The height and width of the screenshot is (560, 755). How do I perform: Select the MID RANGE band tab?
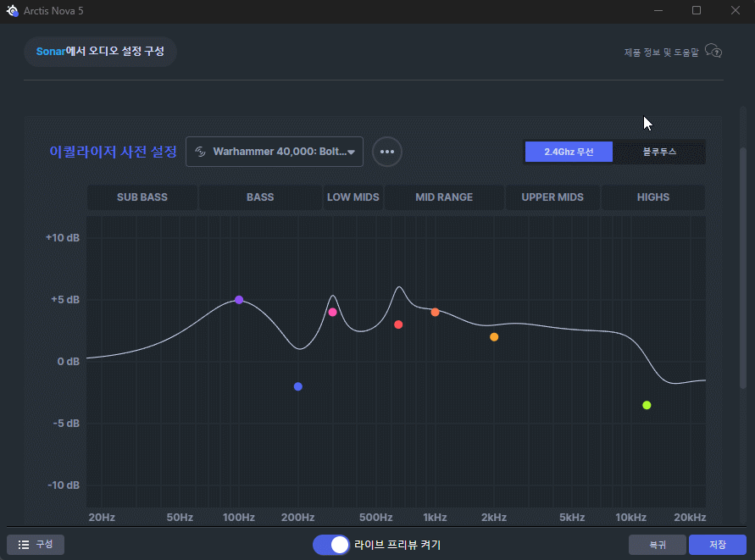[x=444, y=197]
